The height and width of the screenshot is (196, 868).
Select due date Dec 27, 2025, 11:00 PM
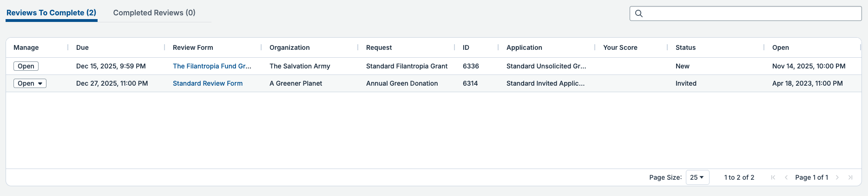point(112,83)
